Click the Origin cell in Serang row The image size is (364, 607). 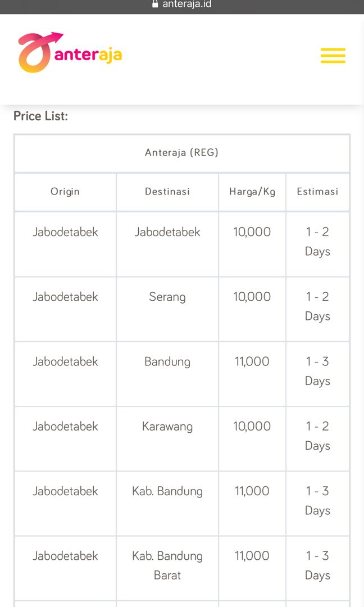(65, 297)
